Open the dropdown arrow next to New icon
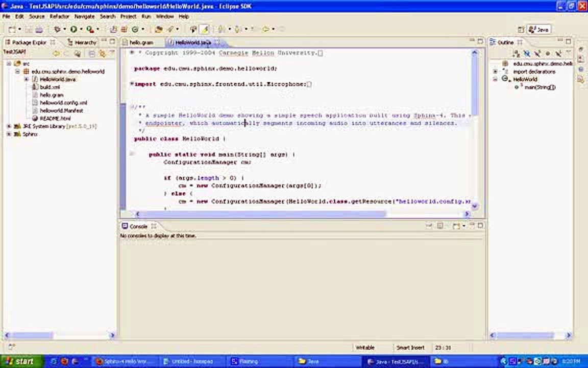The height and width of the screenshot is (368, 588). pyautogui.click(x=19, y=29)
